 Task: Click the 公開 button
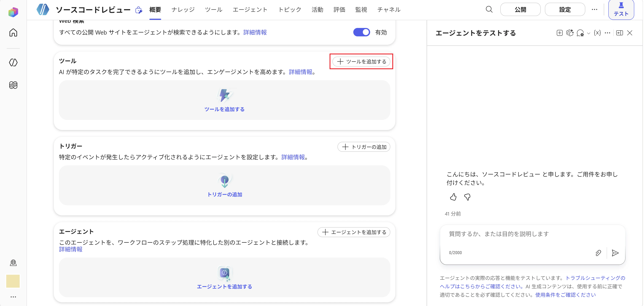coord(520,9)
